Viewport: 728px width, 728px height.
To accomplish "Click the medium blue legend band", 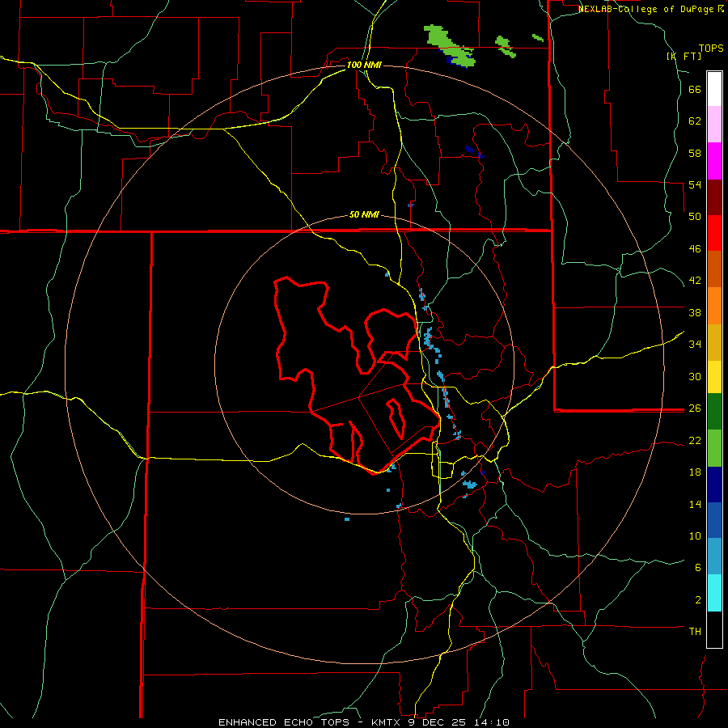I will click(x=714, y=520).
